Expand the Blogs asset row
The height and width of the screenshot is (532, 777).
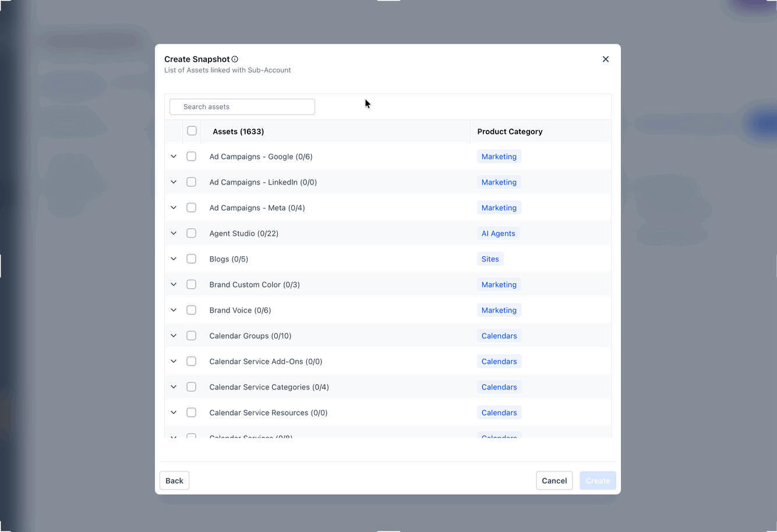pos(174,259)
